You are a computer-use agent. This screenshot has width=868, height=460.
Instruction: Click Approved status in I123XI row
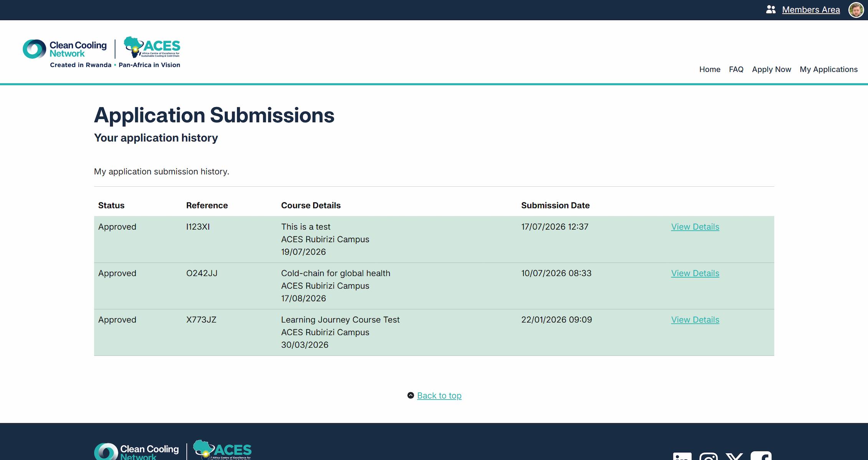117,227
